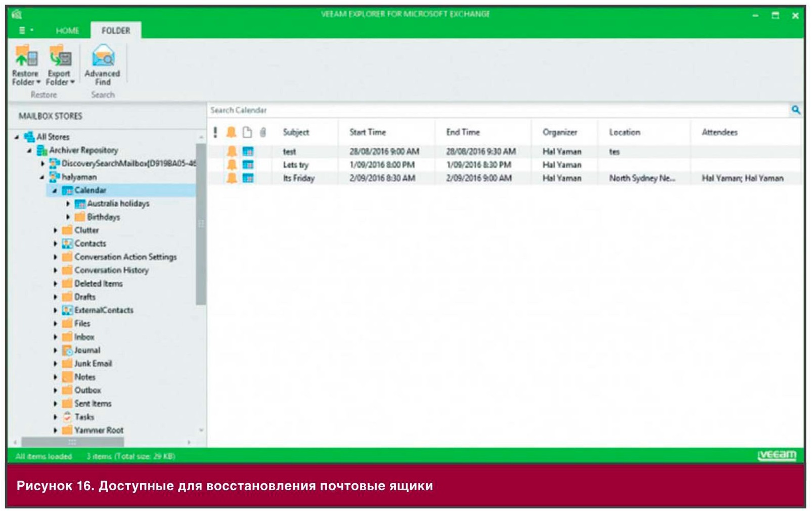This screenshot has width=812, height=511.
Task: Click into the Search Calendar field
Action: pyautogui.click(x=499, y=110)
